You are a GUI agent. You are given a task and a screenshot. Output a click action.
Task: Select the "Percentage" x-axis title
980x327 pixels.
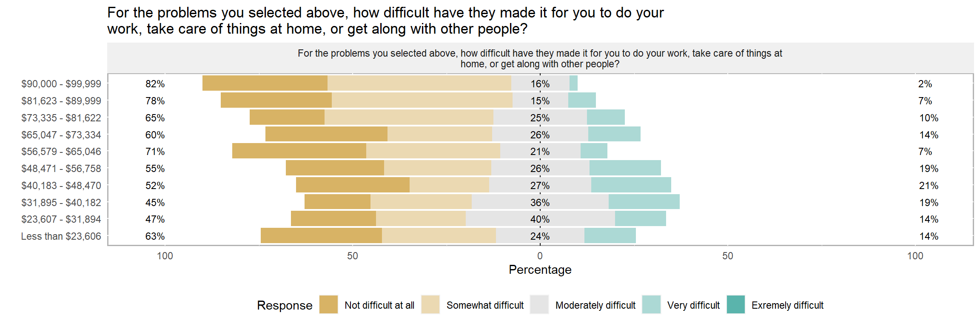point(540,270)
